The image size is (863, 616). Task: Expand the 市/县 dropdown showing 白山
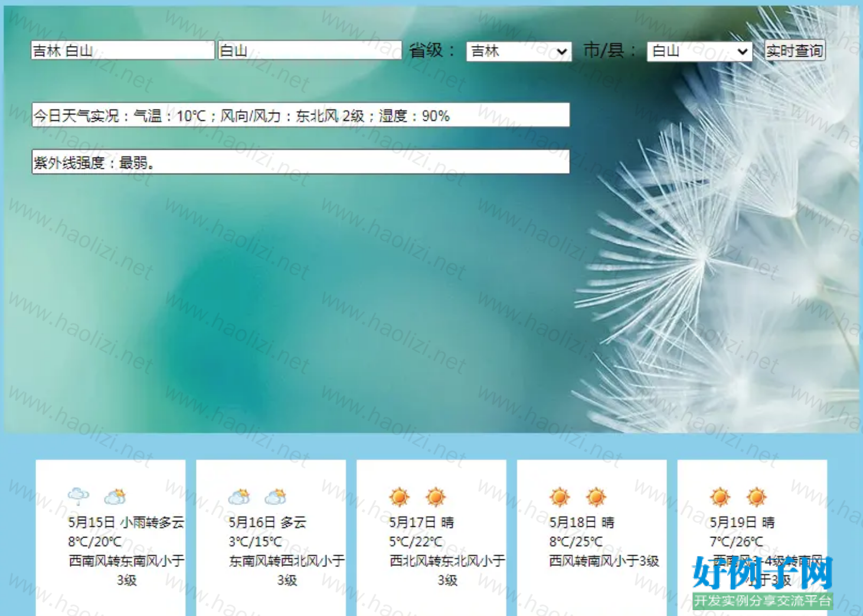point(699,51)
